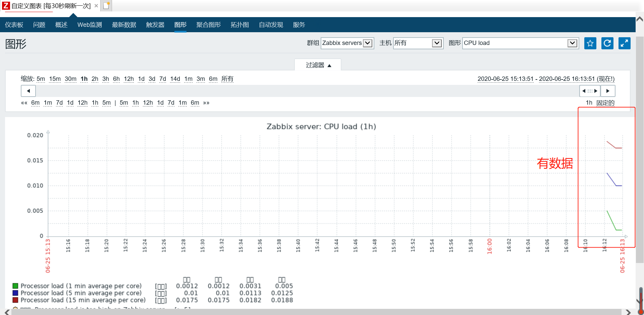Open the 群组 Zabbix servers dropdown
Screen dimensions: 644x315
pos(347,43)
